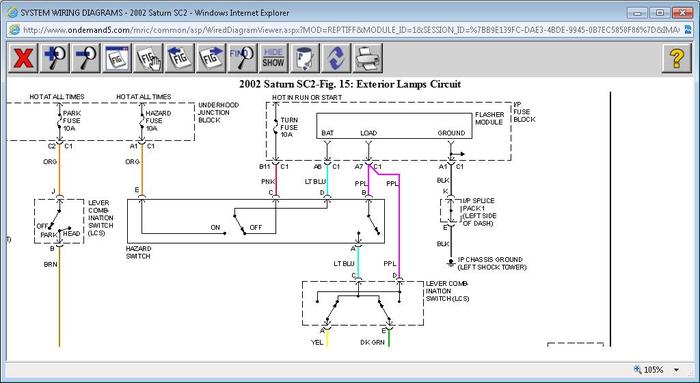Click the 'IP CHASSIS GROUND' label
This screenshot has height=383, width=700.
click(490, 259)
